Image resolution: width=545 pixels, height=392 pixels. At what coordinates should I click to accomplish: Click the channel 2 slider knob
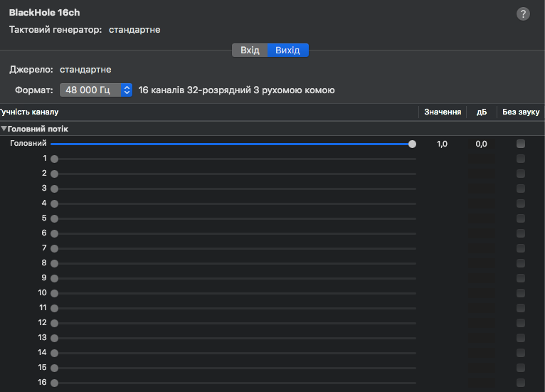pyautogui.click(x=54, y=174)
